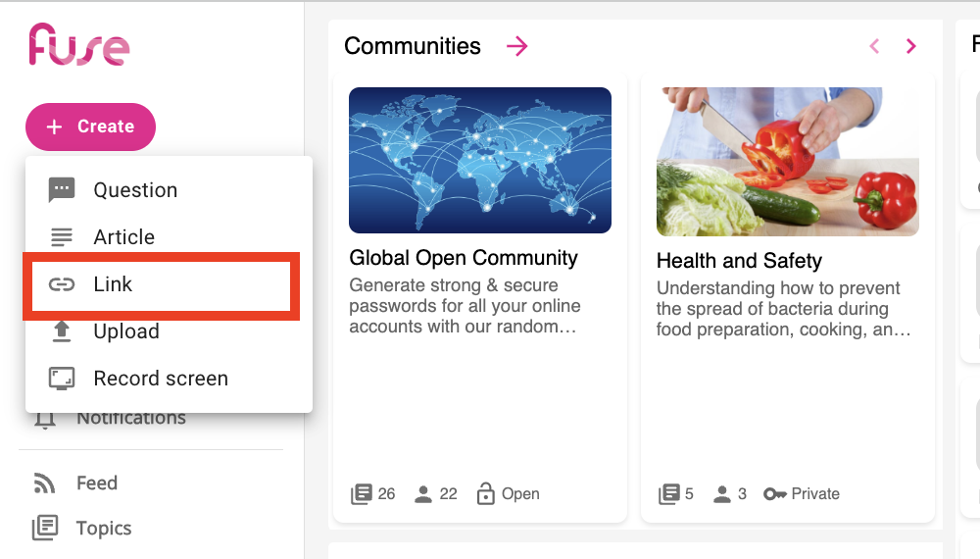Choose Upload in the Create menu
The image size is (980, 559).
point(126,331)
